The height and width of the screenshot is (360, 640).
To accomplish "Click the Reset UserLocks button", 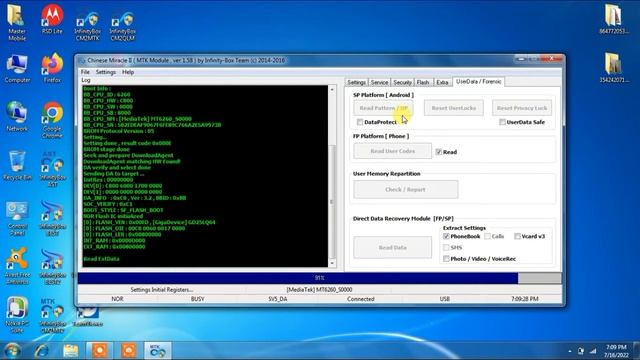I will 453,108.
